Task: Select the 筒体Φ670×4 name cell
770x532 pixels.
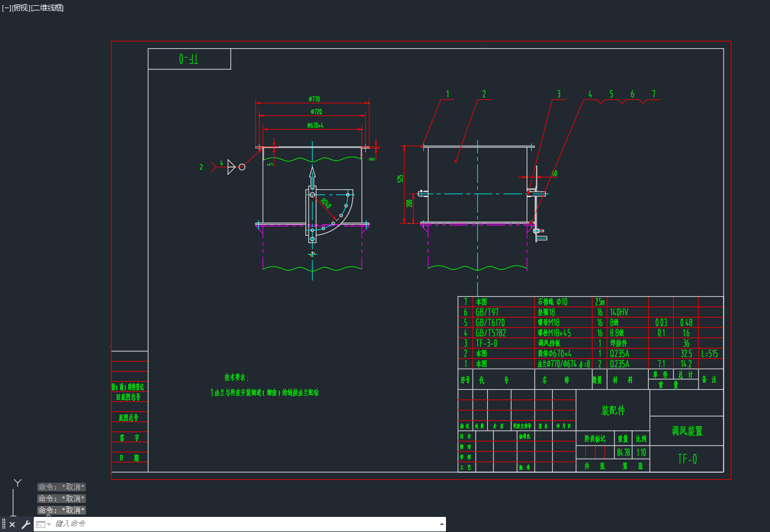Action: click(555, 353)
